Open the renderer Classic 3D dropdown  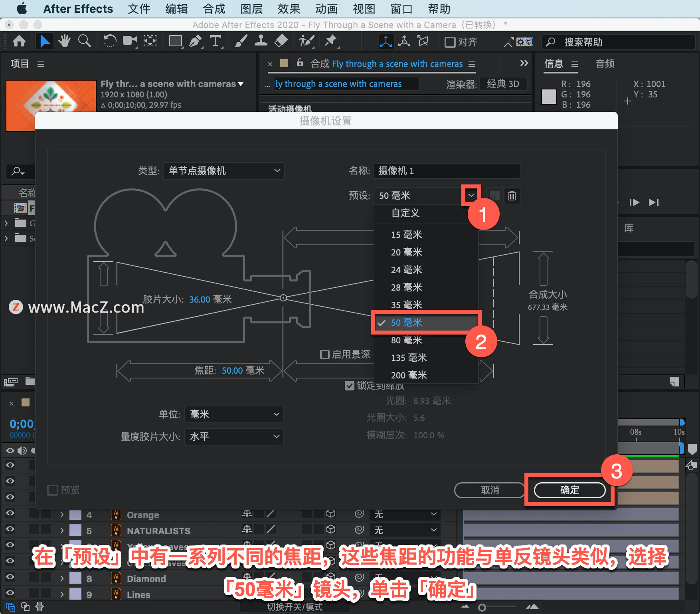click(503, 84)
